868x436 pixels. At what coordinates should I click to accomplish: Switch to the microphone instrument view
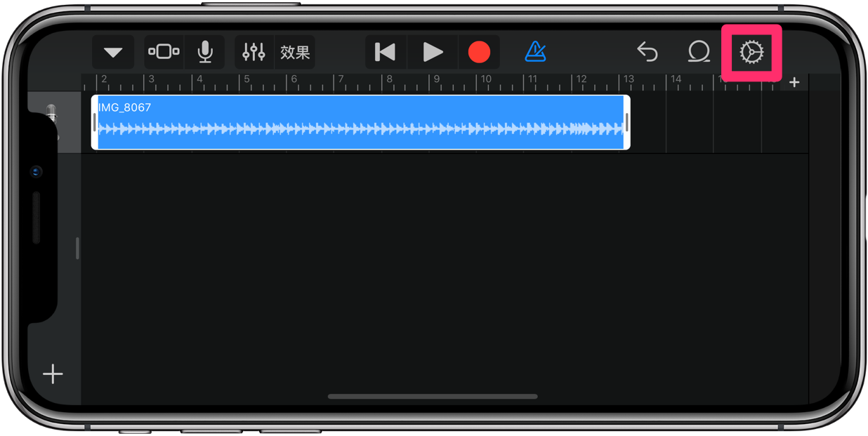[205, 52]
